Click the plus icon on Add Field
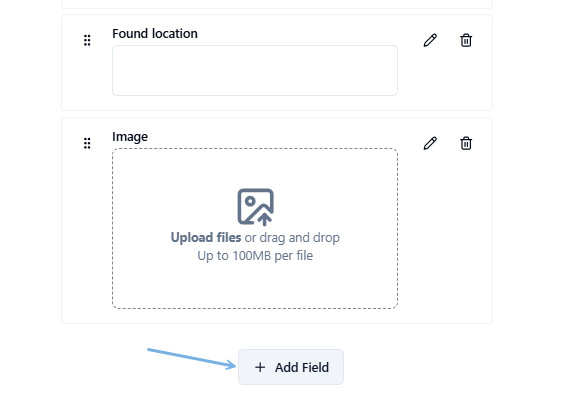 pos(260,368)
